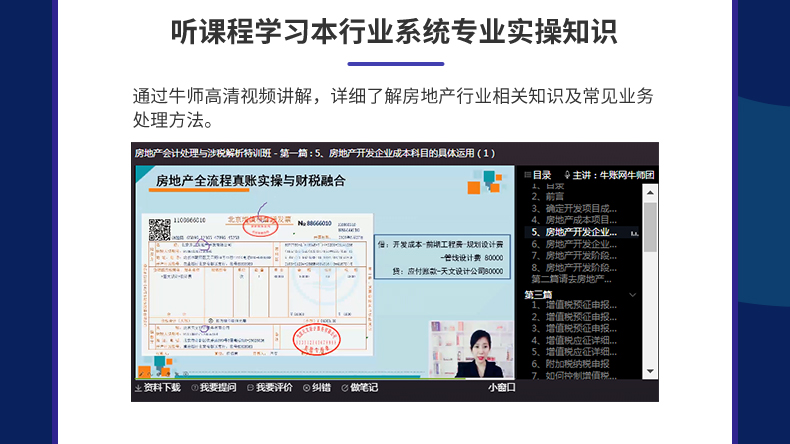Click the 我要提问 question icon

193,388
